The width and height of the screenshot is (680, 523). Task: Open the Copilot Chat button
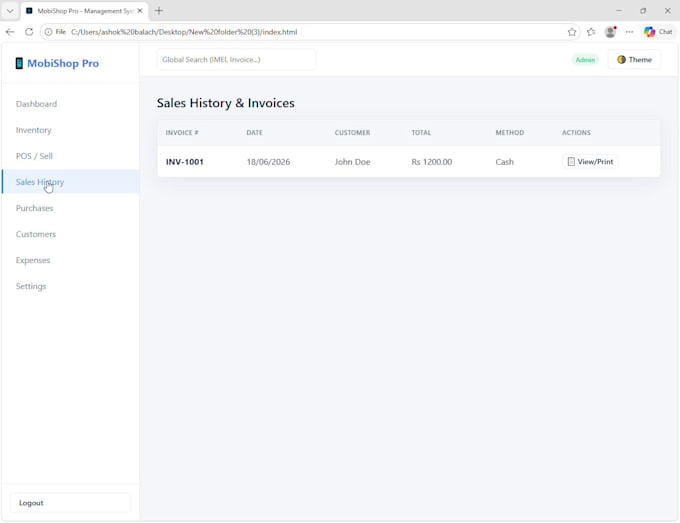[x=658, y=32]
